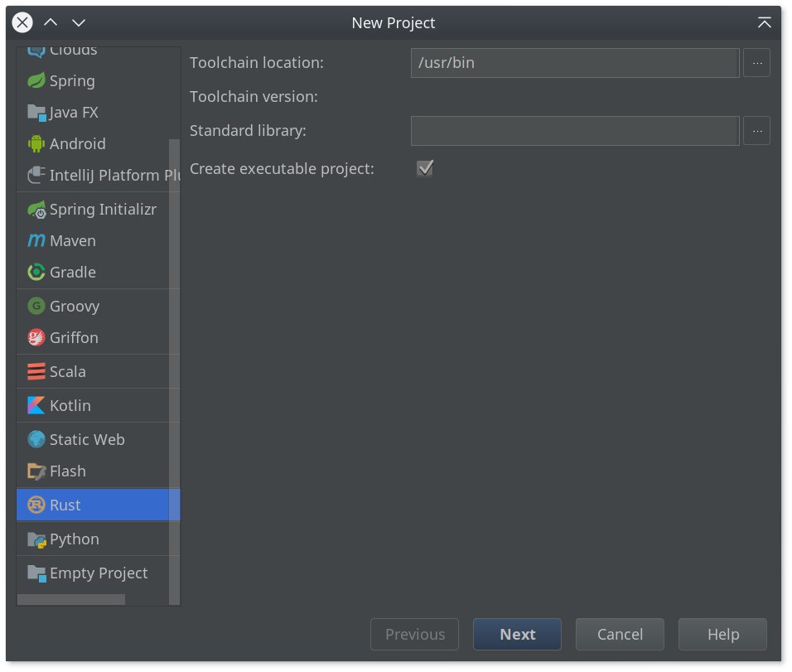This screenshot has width=792, height=672.
Task: Click the Scala stripes icon
Action: point(36,371)
